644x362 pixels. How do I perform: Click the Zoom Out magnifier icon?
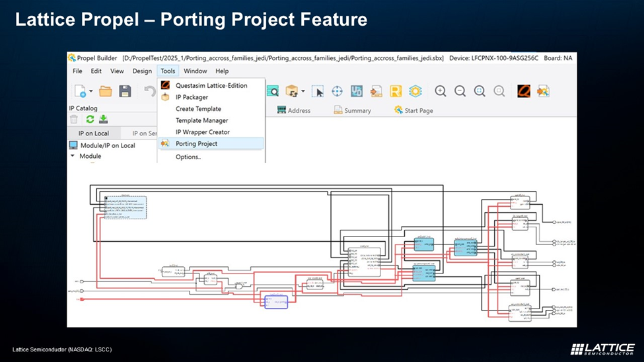coord(460,90)
